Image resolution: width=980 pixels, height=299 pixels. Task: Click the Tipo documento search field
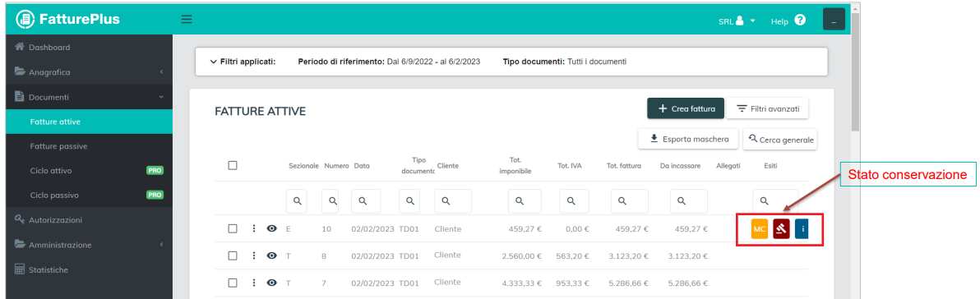pos(409,201)
